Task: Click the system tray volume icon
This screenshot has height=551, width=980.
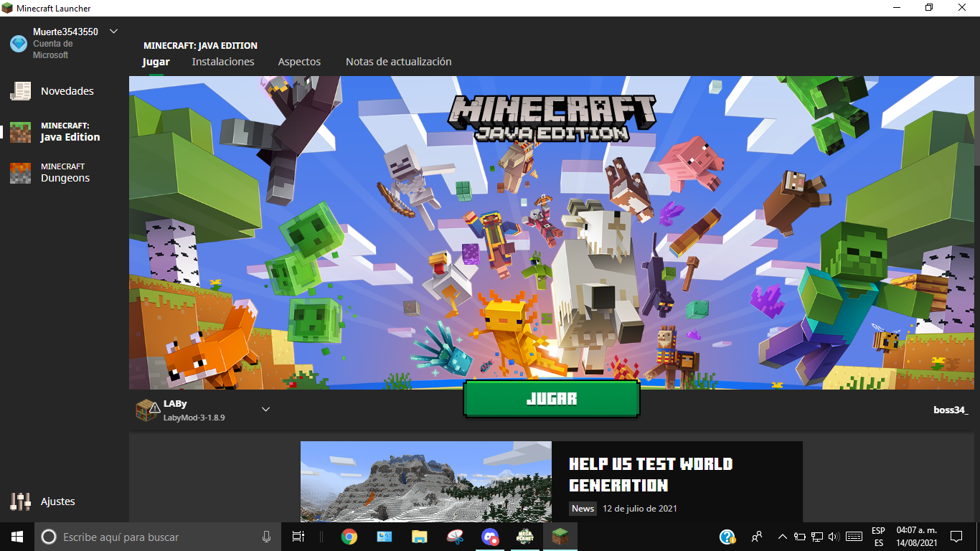Action: [x=834, y=537]
